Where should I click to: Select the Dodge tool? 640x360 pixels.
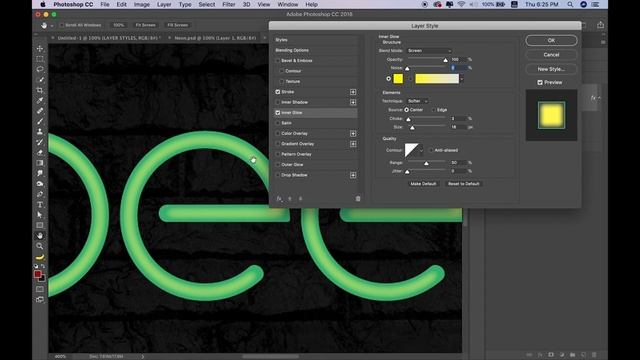pos(40,184)
